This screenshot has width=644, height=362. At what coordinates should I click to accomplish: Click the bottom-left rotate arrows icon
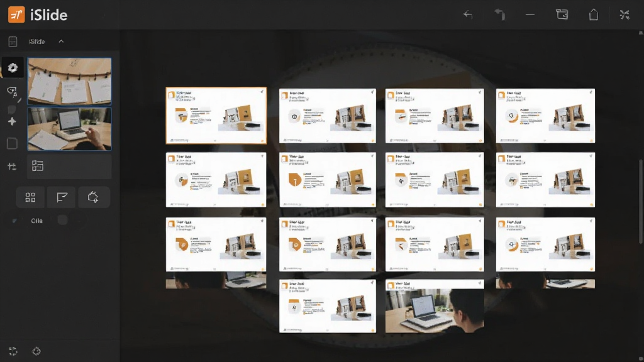click(x=13, y=351)
